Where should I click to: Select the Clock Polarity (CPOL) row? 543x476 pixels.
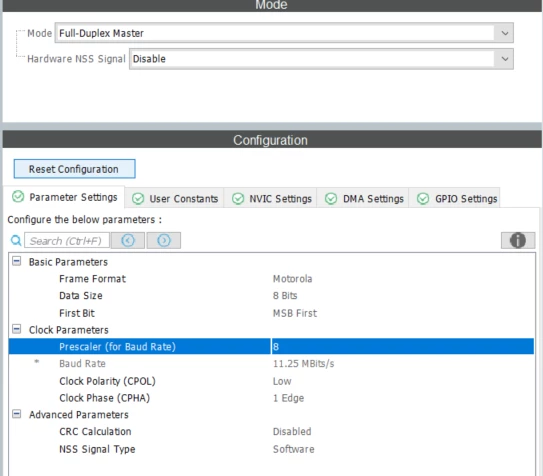[x=271, y=381]
